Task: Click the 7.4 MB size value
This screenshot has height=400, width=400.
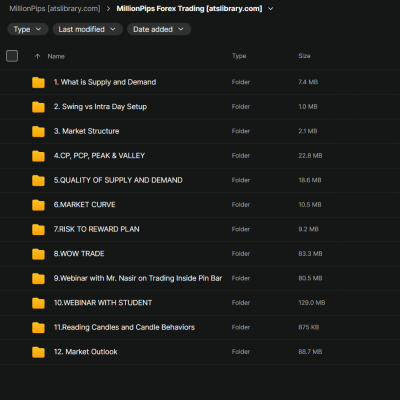Action: pos(308,82)
